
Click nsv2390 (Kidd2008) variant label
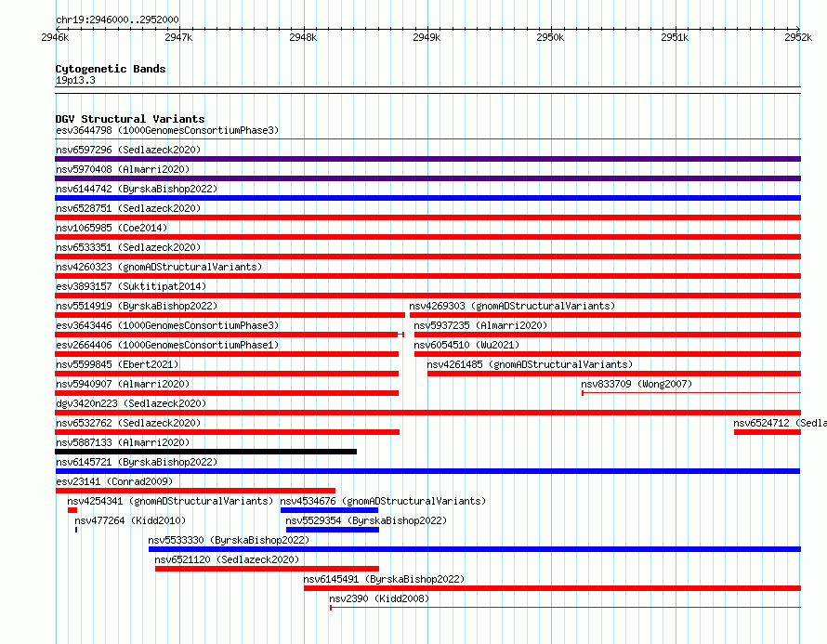[379, 598]
